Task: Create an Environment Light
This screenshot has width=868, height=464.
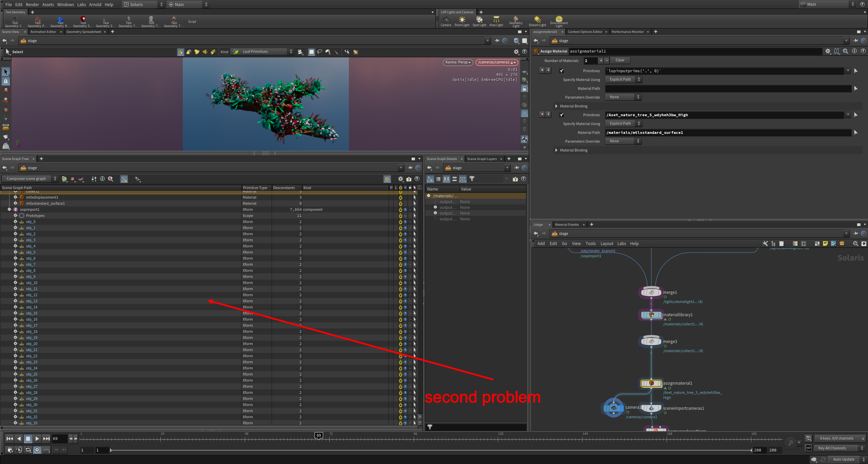Action: click(x=559, y=21)
